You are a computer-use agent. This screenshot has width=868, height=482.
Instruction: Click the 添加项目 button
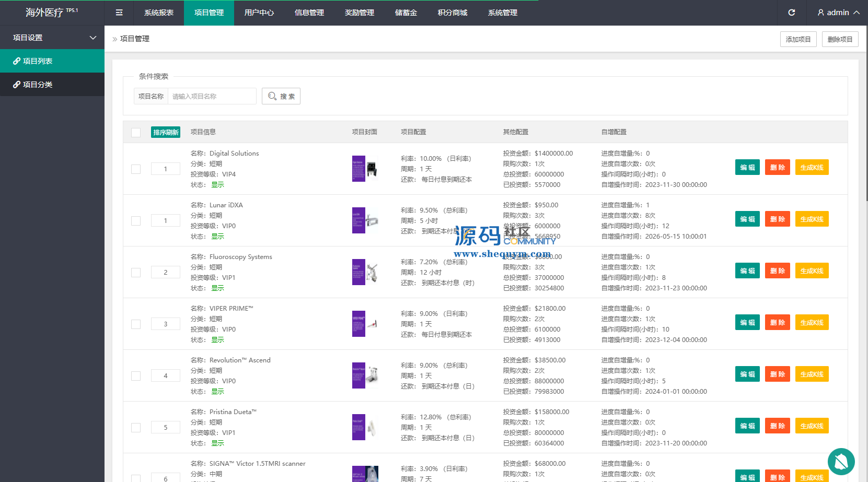pyautogui.click(x=798, y=39)
